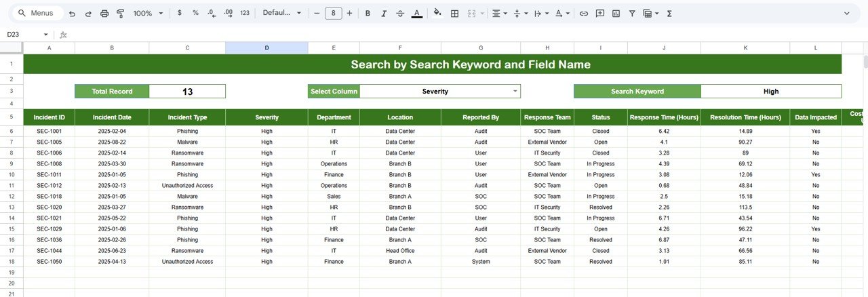Toggle Strikethrough formatting

pos(400,14)
